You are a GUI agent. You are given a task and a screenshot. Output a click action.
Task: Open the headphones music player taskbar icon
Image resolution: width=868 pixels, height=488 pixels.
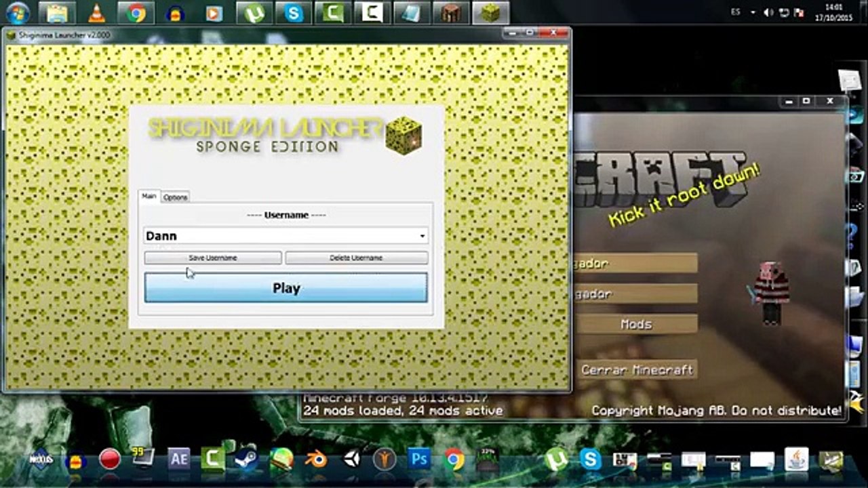tap(175, 12)
